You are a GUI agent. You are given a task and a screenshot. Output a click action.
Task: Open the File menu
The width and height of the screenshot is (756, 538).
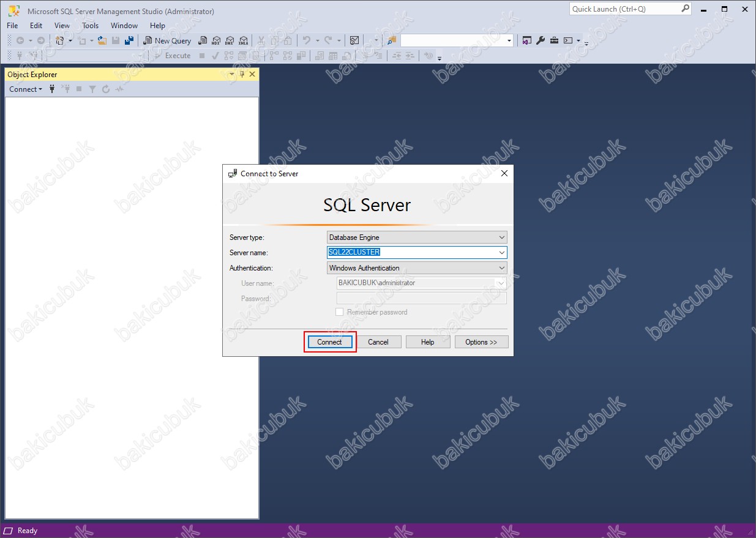(x=12, y=26)
